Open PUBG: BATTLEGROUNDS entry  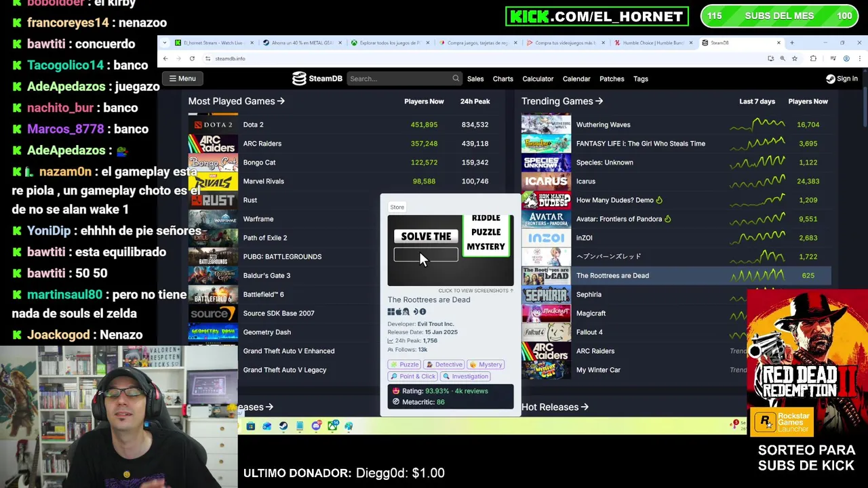pos(282,257)
